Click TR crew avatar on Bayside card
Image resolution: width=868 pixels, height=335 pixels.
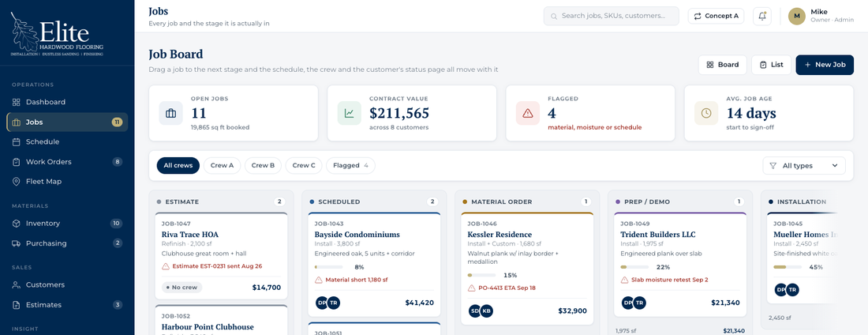[x=333, y=303]
